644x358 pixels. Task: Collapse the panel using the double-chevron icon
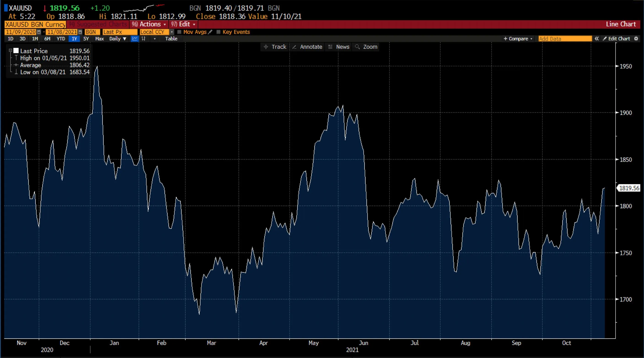click(x=597, y=39)
